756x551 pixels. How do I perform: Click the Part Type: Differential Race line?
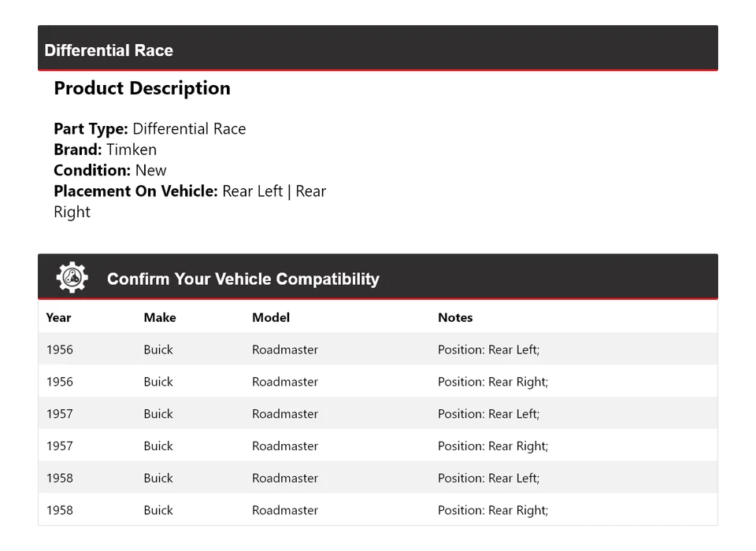[x=150, y=129]
